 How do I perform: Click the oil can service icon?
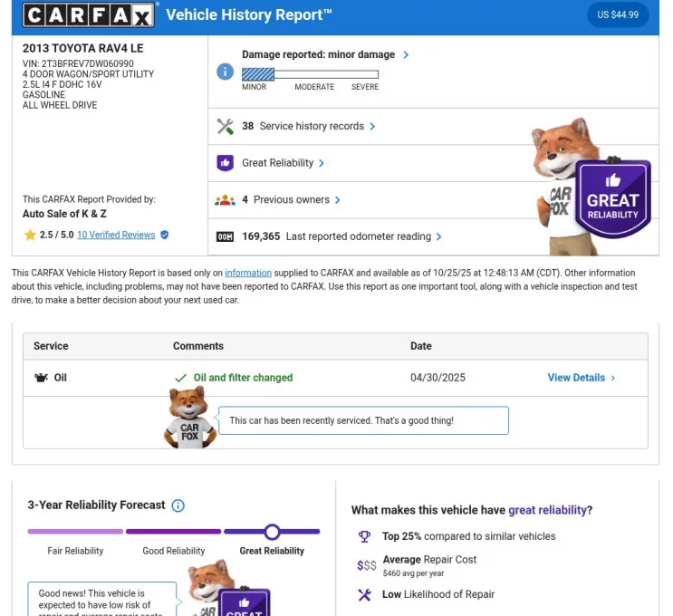41,378
